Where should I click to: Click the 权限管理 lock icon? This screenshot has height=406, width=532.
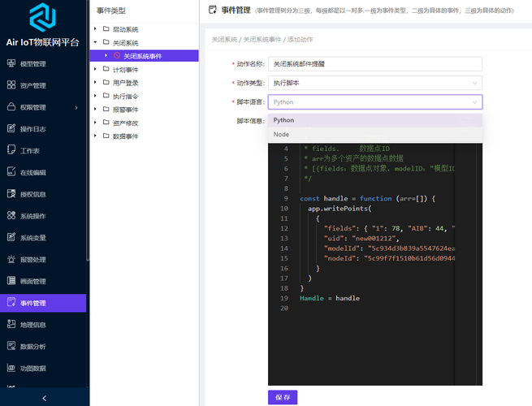11,107
